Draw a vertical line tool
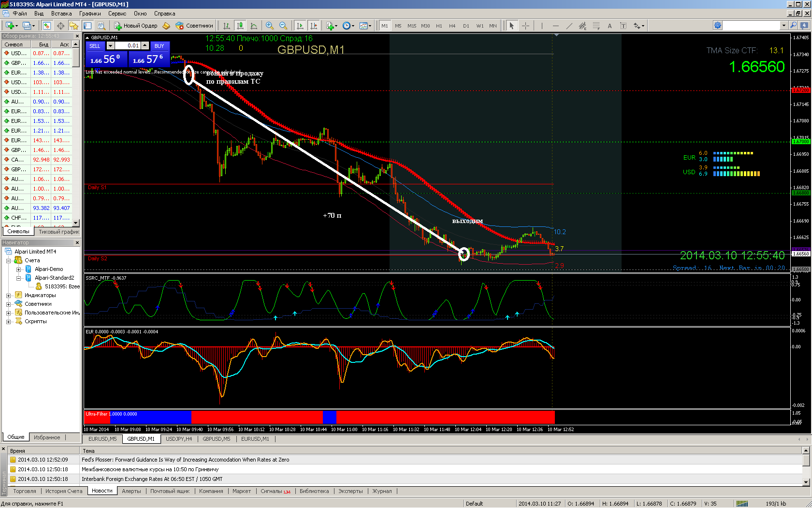812x508 pixels. (542, 26)
